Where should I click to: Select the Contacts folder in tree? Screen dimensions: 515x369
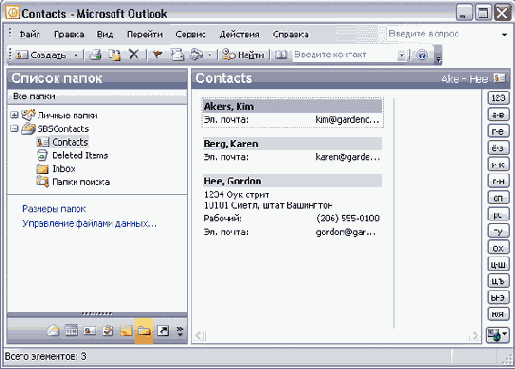(70, 142)
